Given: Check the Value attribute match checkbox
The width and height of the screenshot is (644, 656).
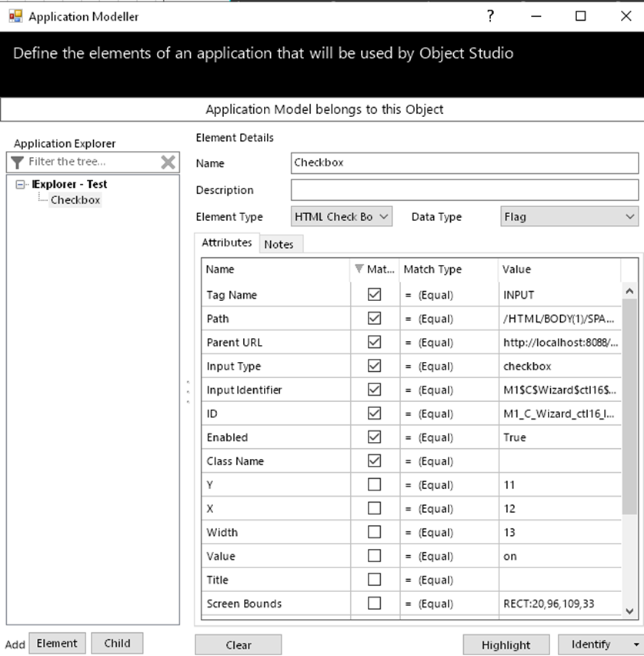Looking at the screenshot, I should pos(374,556).
